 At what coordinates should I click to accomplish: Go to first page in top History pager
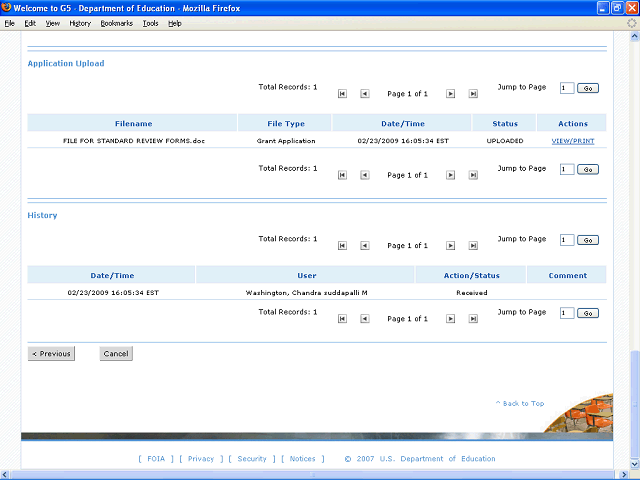[342, 246]
